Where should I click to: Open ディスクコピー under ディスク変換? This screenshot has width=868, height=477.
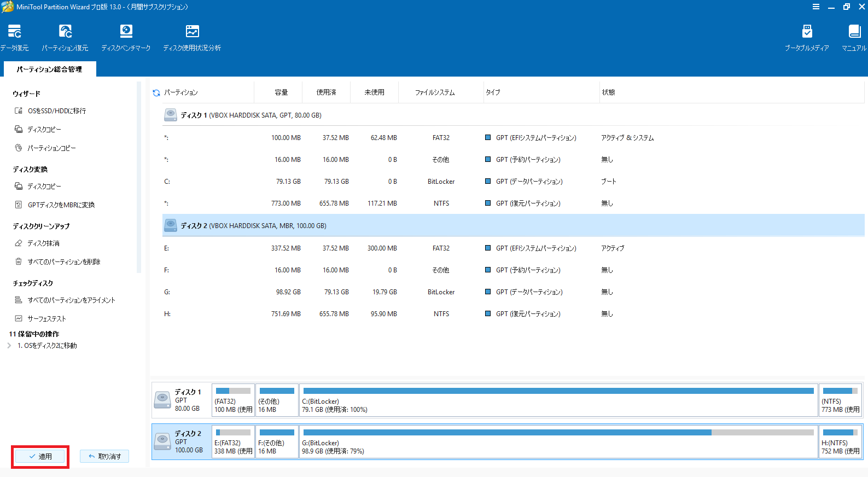tap(38, 186)
